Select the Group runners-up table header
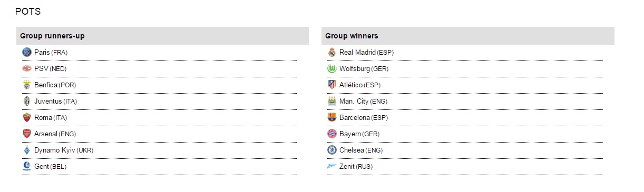The height and width of the screenshot is (192, 644). (x=162, y=36)
